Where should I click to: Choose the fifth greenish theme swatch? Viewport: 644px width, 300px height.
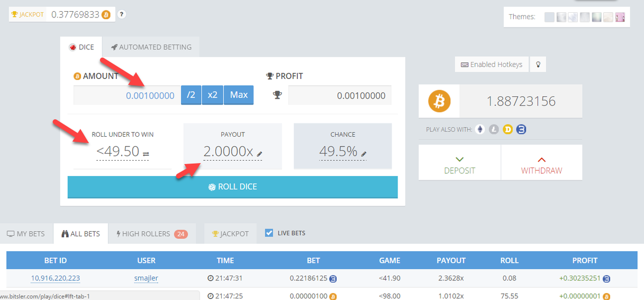pos(597,17)
